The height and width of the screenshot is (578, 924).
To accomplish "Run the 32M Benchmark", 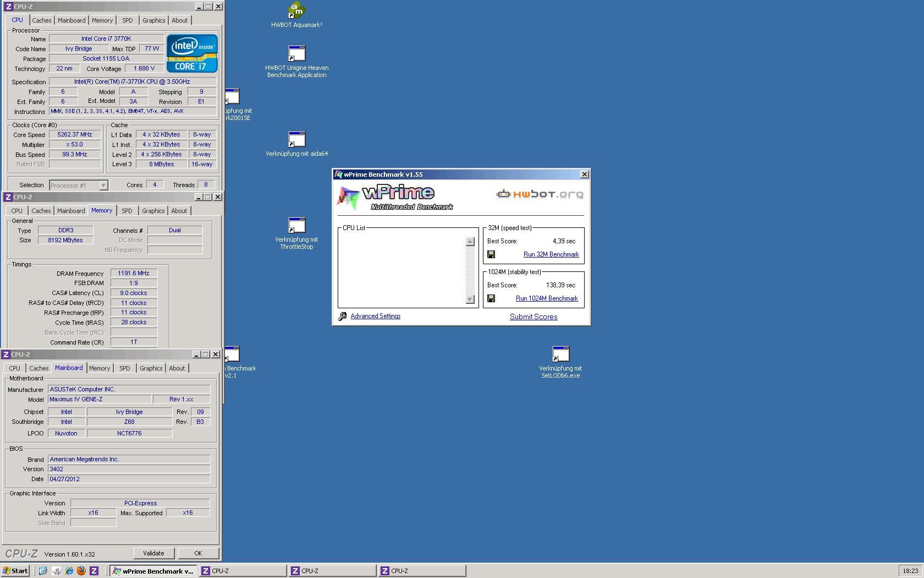I will point(551,254).
